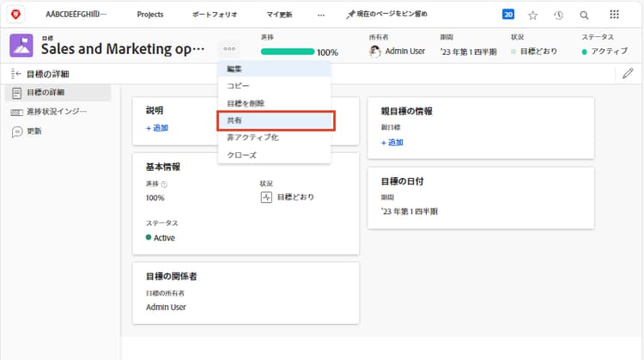The width and height of the screenshot is (644, 360).
Task: Collapse the left panel arrow icon
Action: [16, 74]
